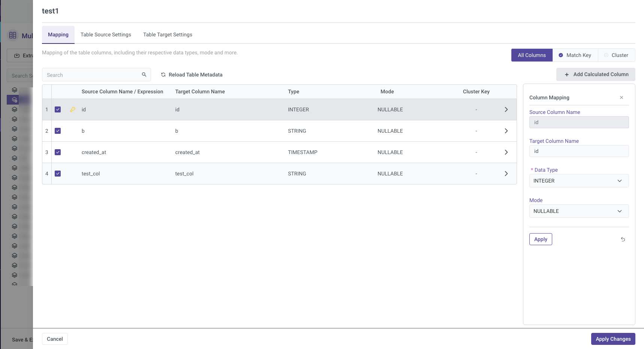Click the reset arrow icon next to Apply

[623, 239]
